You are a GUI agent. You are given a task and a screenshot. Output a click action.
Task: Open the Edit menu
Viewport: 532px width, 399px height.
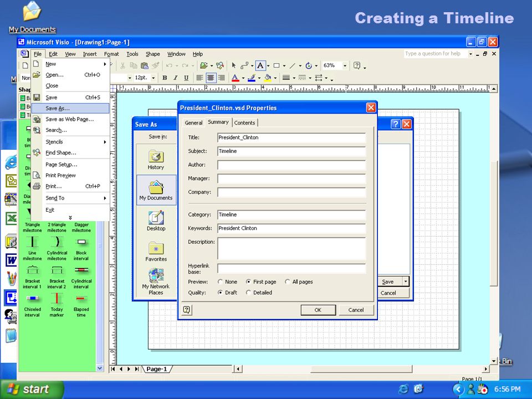(53, 54)
